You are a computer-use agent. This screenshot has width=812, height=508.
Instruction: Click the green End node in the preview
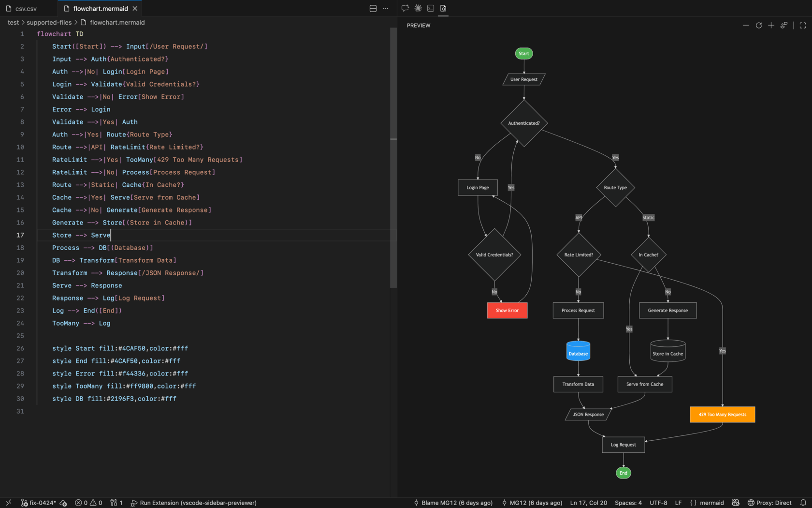tap(623, 473)
